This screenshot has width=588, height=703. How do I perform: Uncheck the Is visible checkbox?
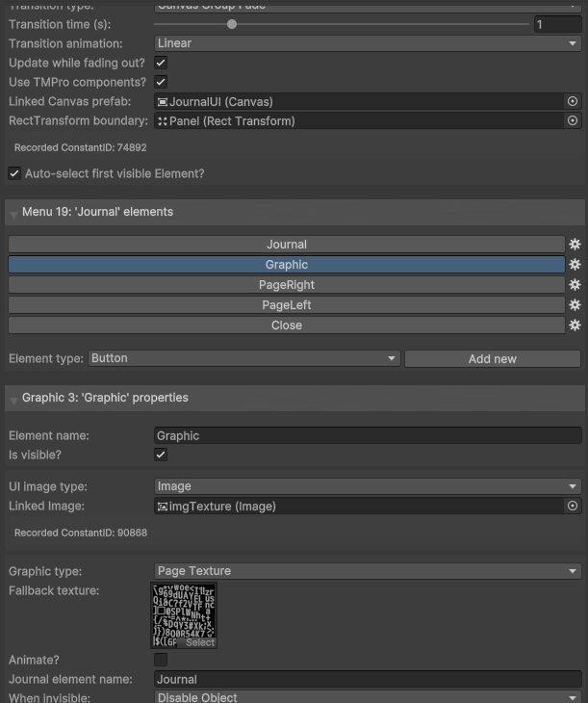pos(161,455)
